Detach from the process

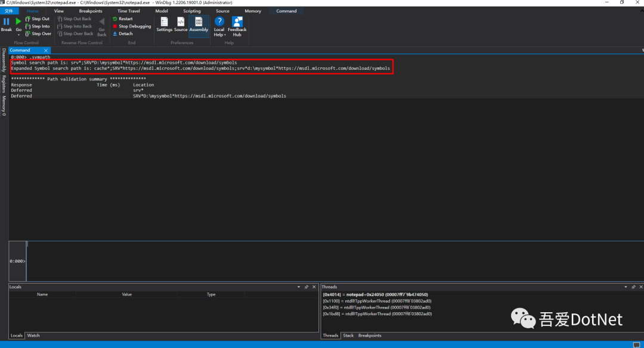123,33
